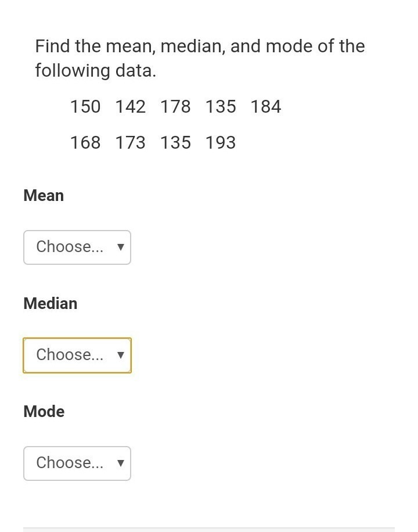Click the data value 168
The width and height of the screenshot is (418, 532).
pyautogui.click(x=85, y=143)
